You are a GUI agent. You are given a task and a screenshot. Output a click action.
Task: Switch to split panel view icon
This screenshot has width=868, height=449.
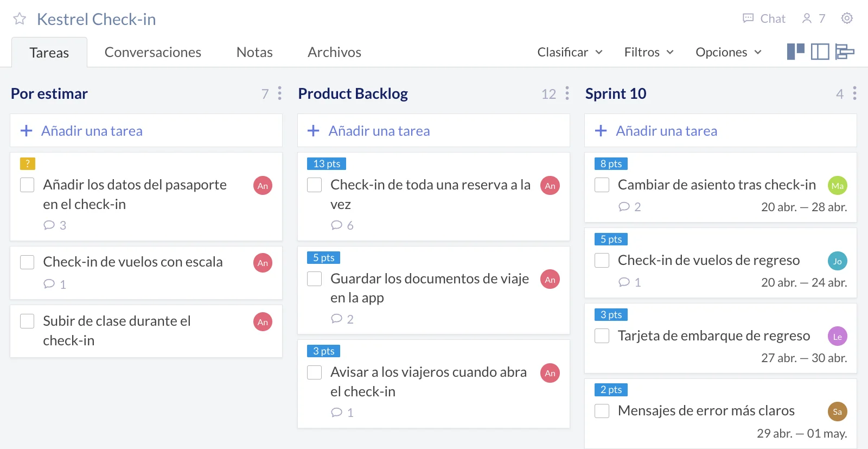point(820,52)
